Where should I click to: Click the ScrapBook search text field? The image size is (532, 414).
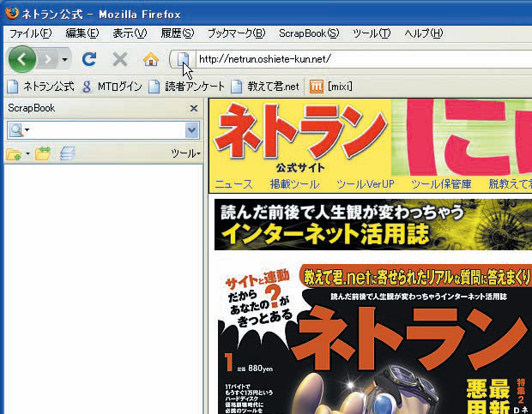[x=108, y=130]
